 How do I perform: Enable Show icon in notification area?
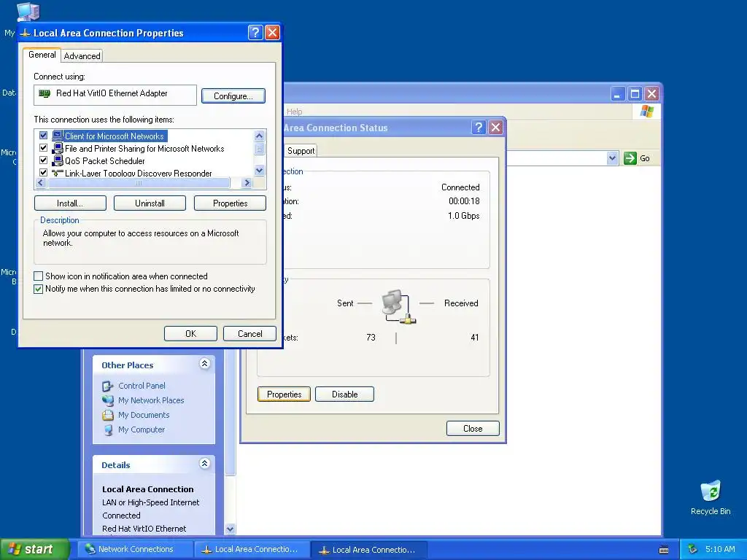39,276
